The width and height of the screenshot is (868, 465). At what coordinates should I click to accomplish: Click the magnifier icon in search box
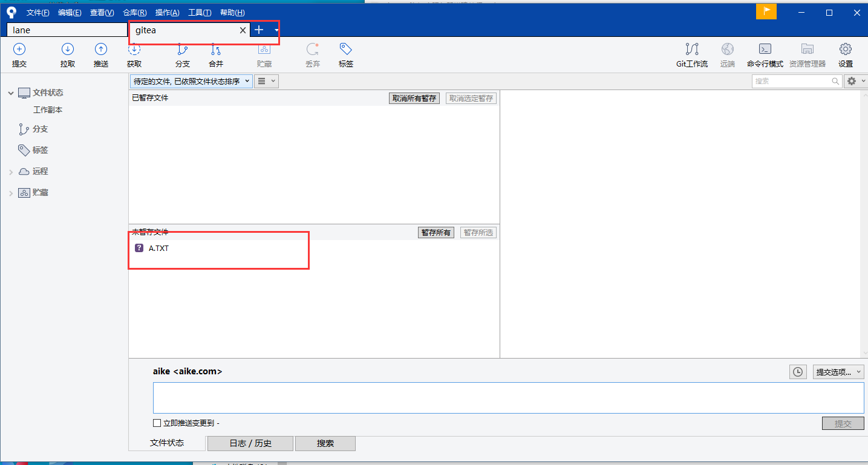[x=835, y=81]
